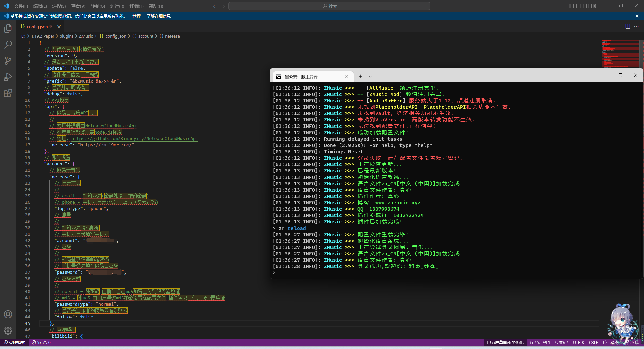Image resolution: width=644 pixels, height=349 pixels.
Task: Click 已为屏幕阅读器优化 status item
Action: coord(505,343)
